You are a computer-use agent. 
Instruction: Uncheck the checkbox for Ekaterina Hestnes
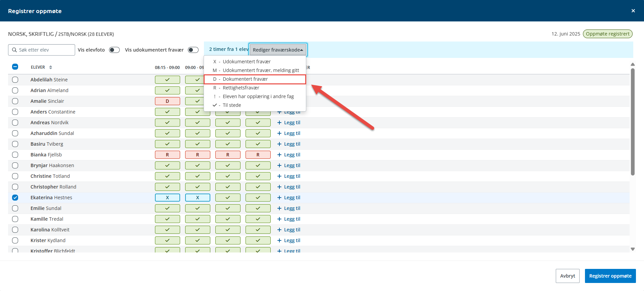(15, 198)
